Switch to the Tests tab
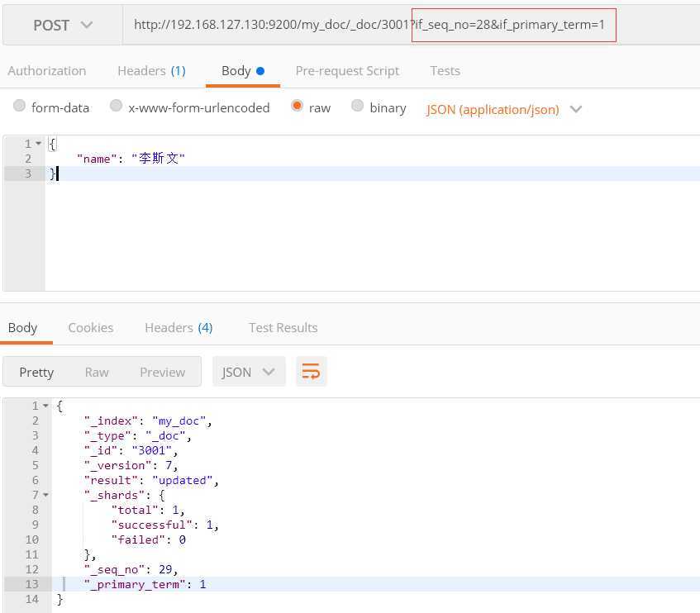Image resolution: width=700 pixels, height=613 pixels. pyautogui.click(x=445, y=71)
